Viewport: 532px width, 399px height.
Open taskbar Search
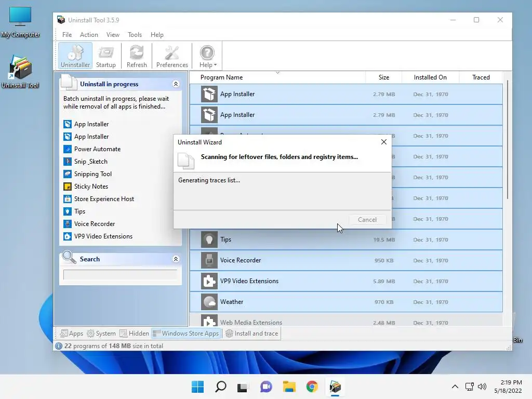(x=220, y=387)
